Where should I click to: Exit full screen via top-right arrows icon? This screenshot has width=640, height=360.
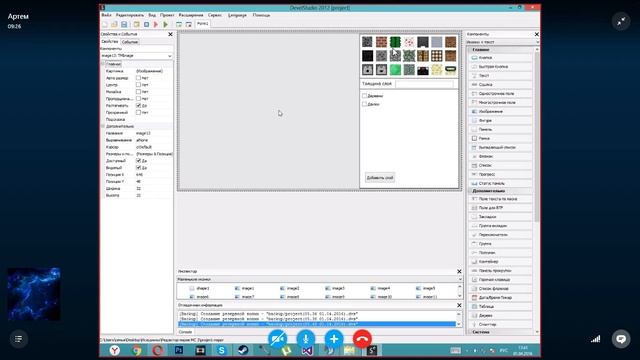tap(621, 22)
